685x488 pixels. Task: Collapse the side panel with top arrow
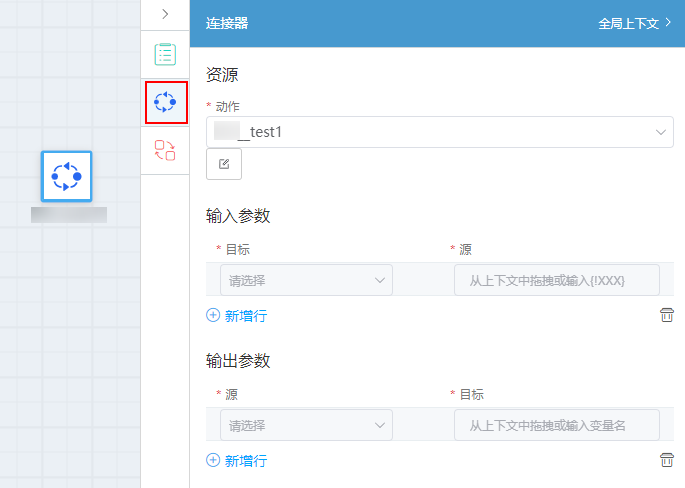165,14
